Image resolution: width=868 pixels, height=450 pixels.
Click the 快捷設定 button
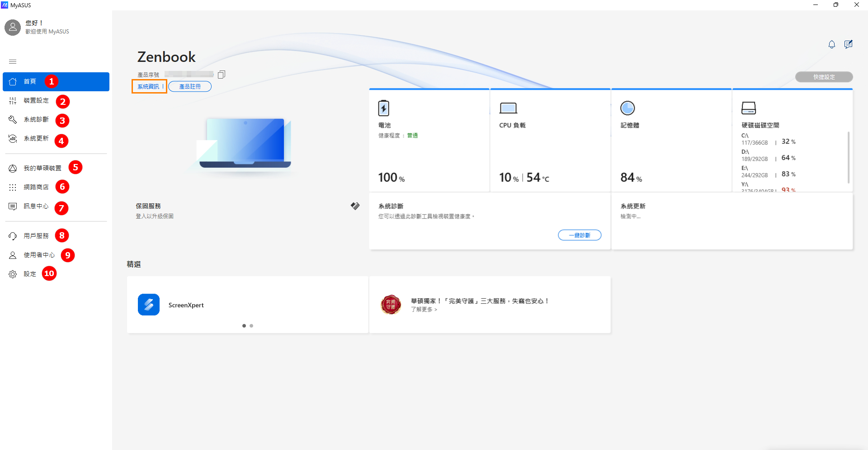[824, 77]
